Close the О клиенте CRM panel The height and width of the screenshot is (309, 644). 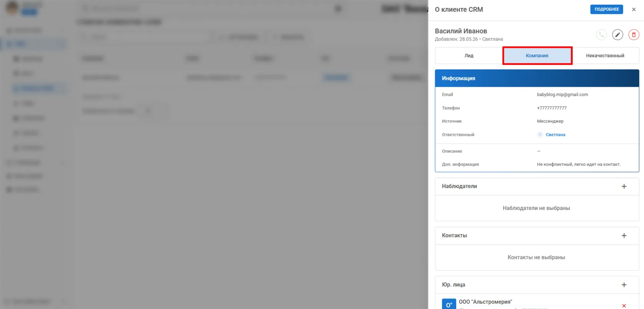click(634, 10)
